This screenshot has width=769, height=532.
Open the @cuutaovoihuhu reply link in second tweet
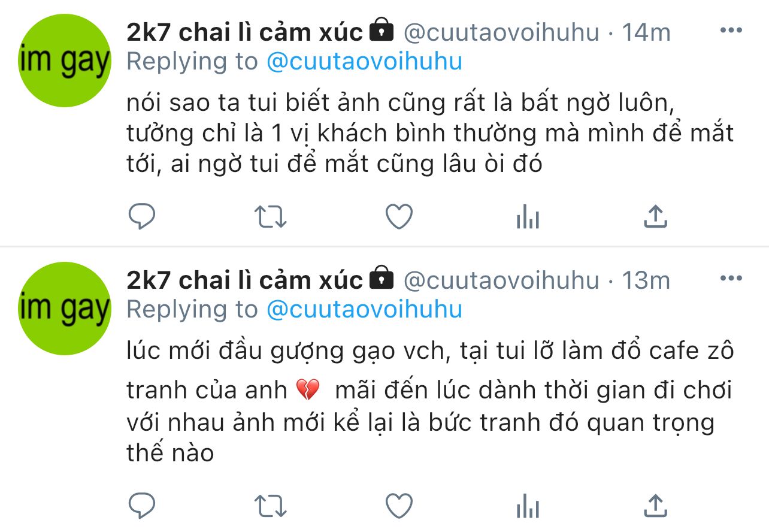[x=364, y=309]
